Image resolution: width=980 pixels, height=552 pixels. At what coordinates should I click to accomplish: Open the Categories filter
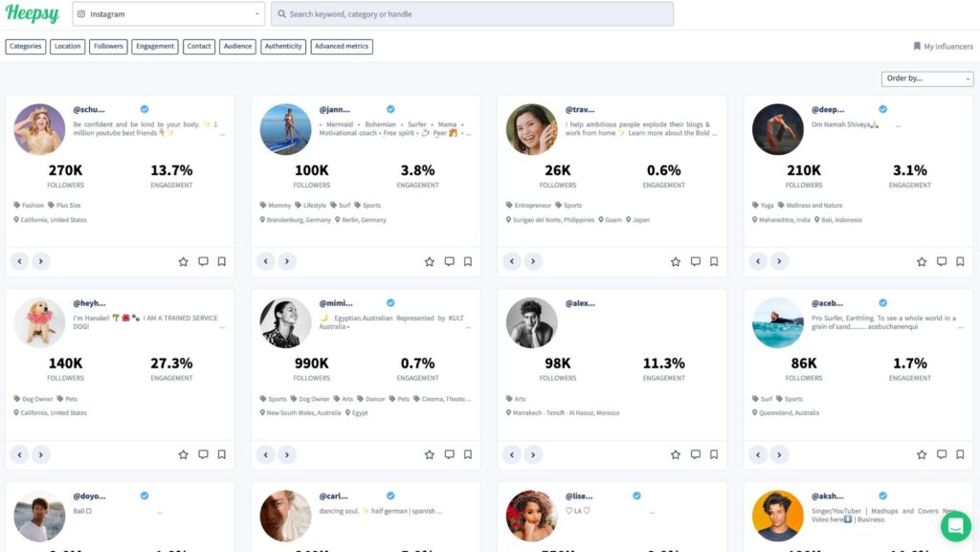(x=26, y=46)
